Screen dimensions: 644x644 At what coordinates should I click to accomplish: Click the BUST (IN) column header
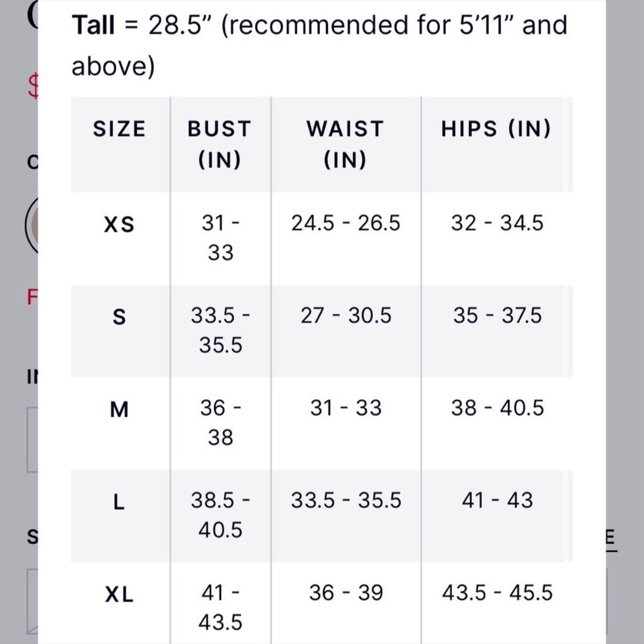220,144
